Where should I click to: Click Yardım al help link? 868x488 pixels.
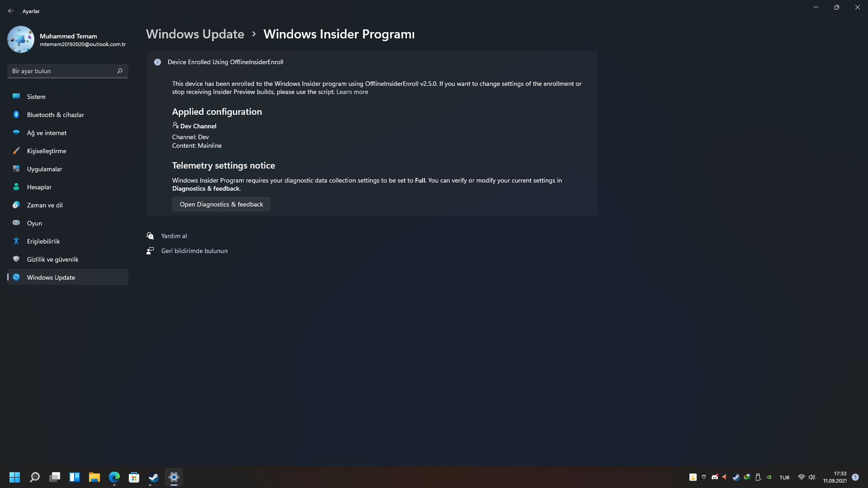[174, 236]
